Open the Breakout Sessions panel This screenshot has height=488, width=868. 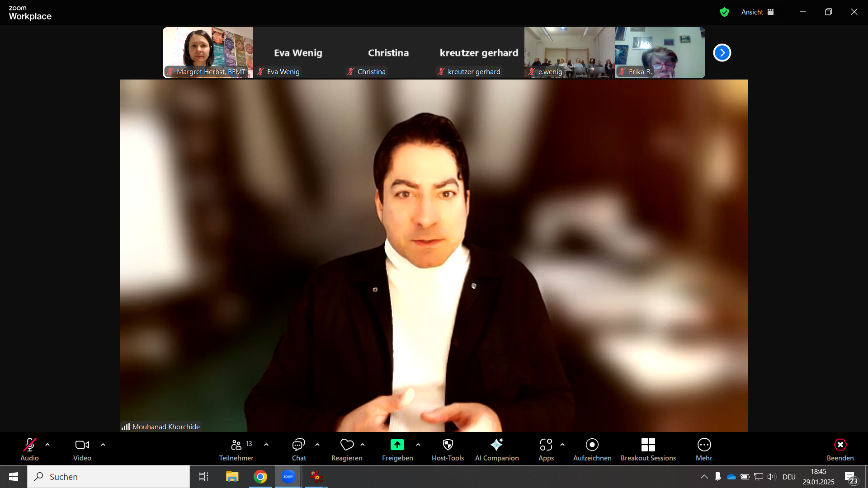click(648, 450)
